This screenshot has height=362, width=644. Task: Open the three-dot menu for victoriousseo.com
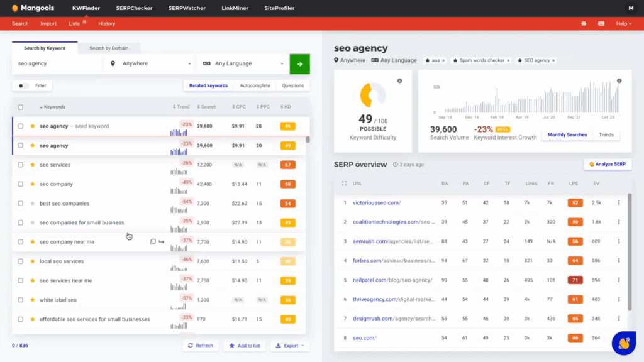tap(619, 202)
